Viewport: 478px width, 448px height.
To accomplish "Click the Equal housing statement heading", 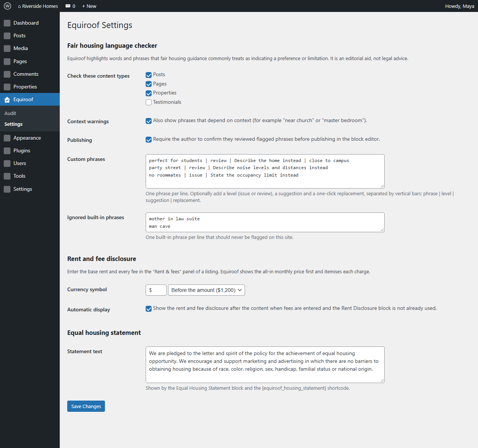I will (104, 333).
